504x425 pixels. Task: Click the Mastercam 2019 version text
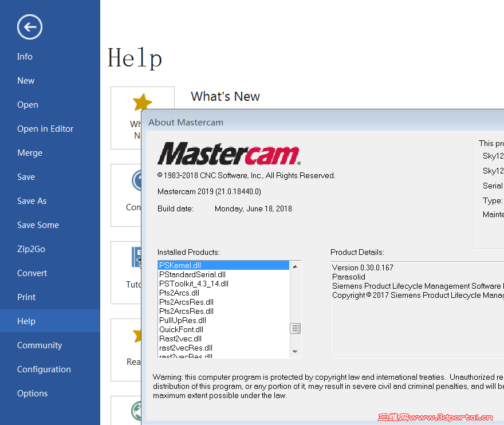[209, 192]
